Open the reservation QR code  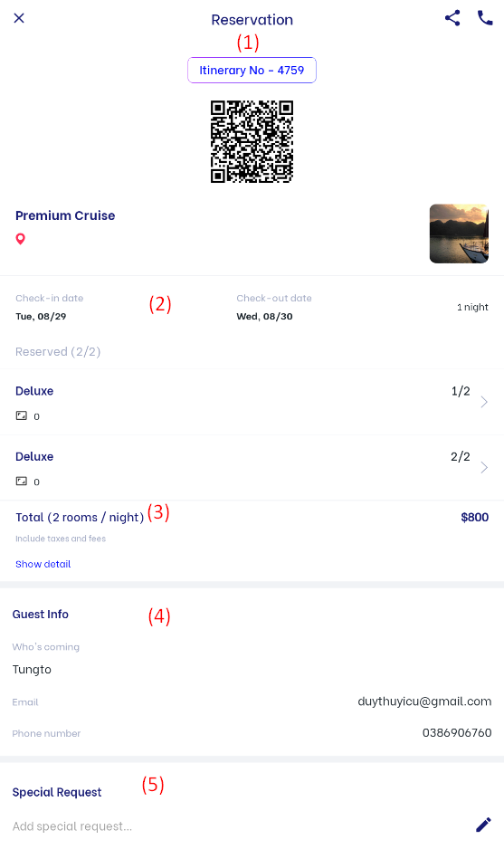[252, 141]
